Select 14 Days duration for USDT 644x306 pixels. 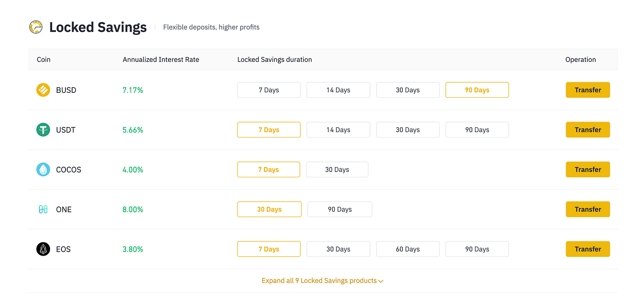(338, 130)
